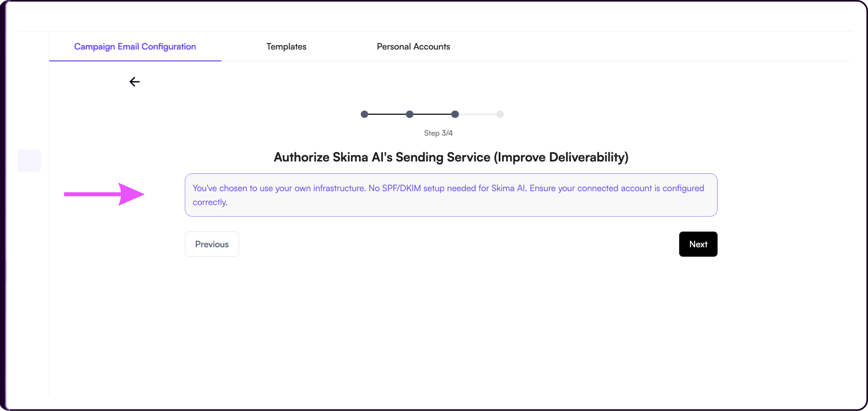Click the 'Authorize Skima AI's Sending Service' heading
Viewport: 868px width, 411px height.
click(451, 157)
